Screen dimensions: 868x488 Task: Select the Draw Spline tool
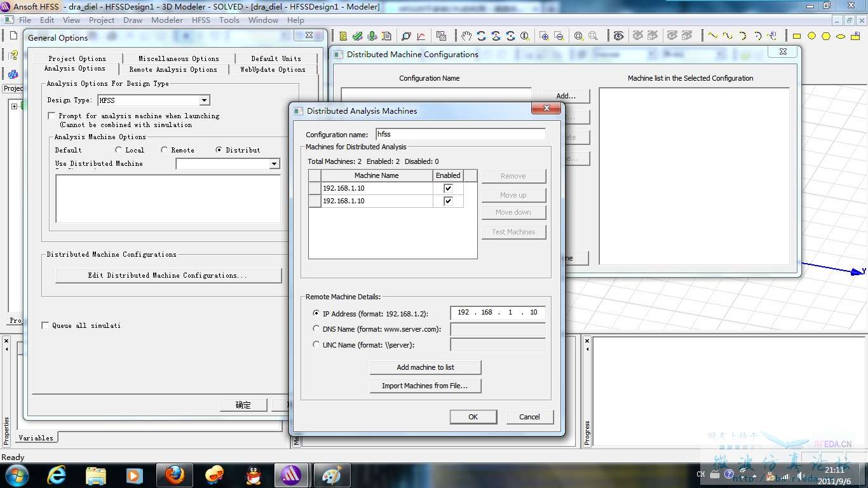pyautogui.click(x=728, y=36)
